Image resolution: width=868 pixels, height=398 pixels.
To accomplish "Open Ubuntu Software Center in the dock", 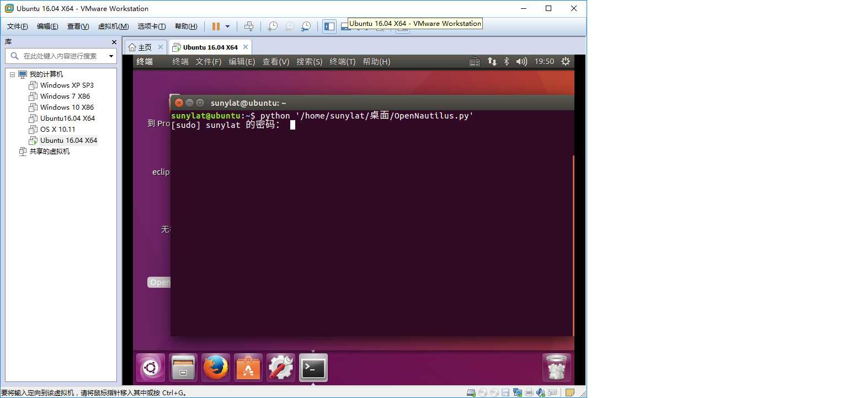I will pyautogui.click(x=248, y=368).
